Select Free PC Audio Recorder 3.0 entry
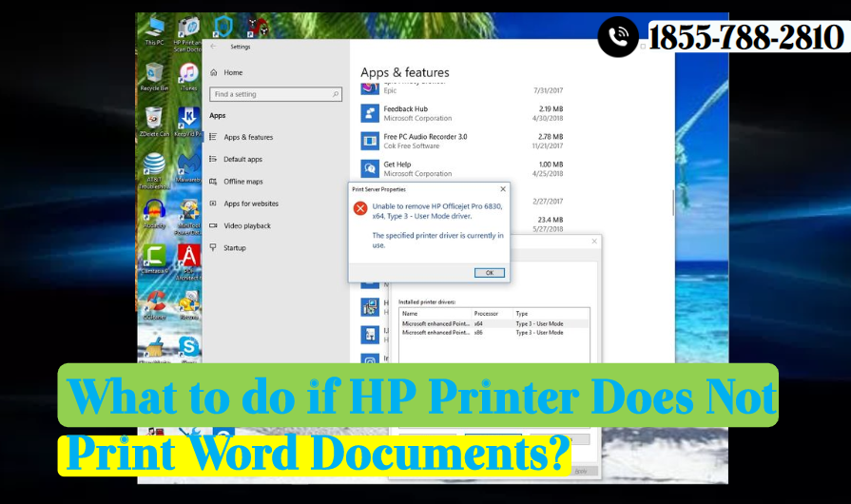 click(x=462, y=141)
